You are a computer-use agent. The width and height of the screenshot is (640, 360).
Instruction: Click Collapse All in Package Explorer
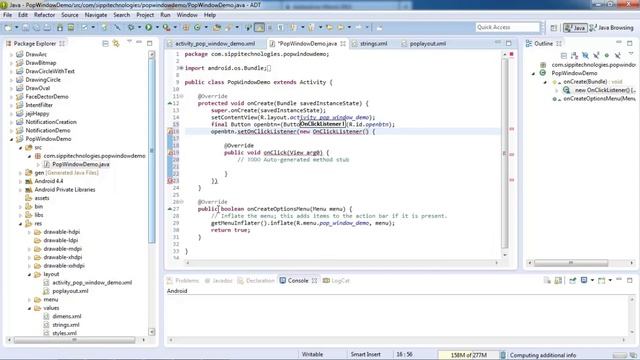click(x=105, y=43)
